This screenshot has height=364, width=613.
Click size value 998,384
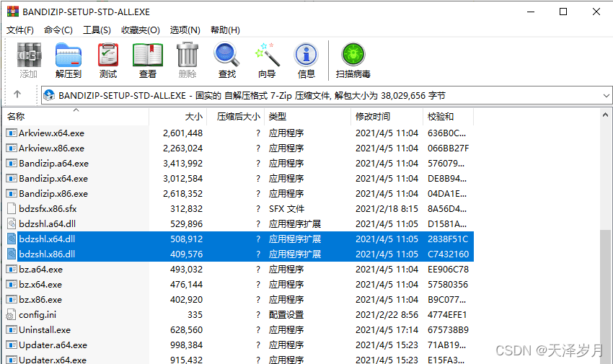(x=186, y=345)
